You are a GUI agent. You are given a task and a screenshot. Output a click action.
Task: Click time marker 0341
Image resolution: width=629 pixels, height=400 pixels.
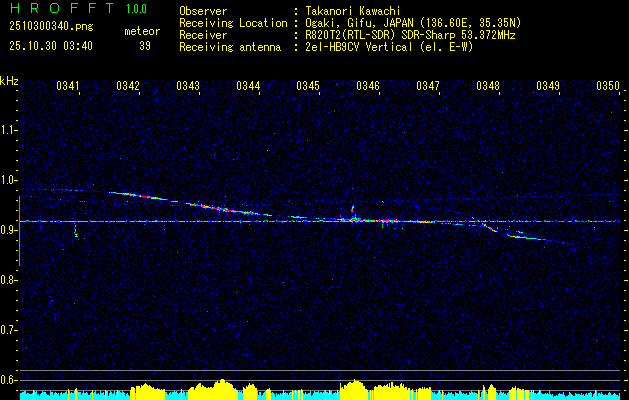[68, 85]
